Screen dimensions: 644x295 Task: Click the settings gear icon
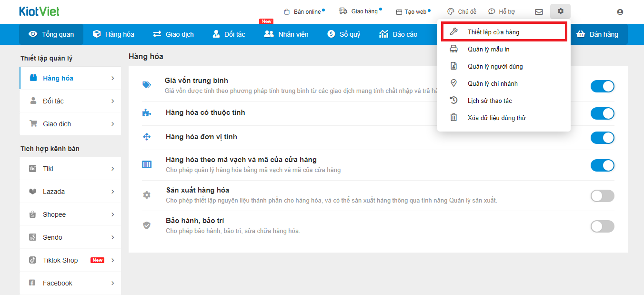(560, 11)
